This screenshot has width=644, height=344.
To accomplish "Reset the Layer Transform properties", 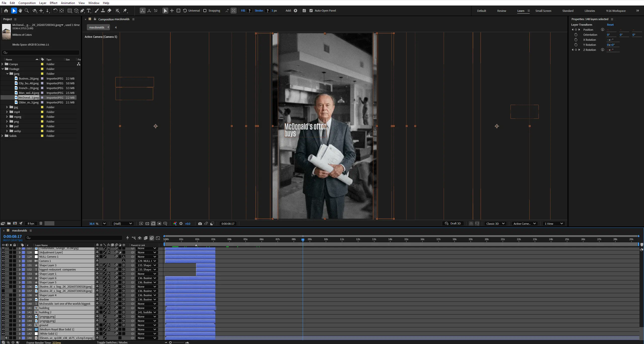I will [x=610, y=25].
